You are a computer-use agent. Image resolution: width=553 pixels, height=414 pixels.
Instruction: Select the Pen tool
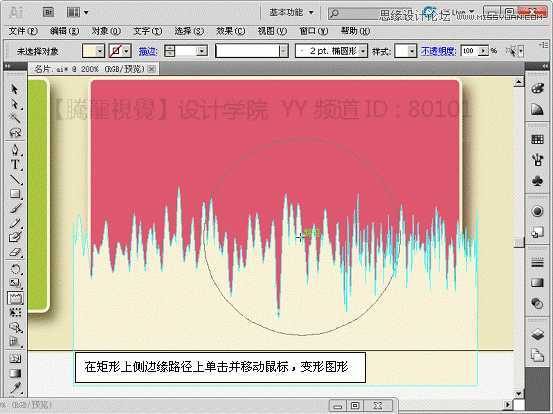15,150
